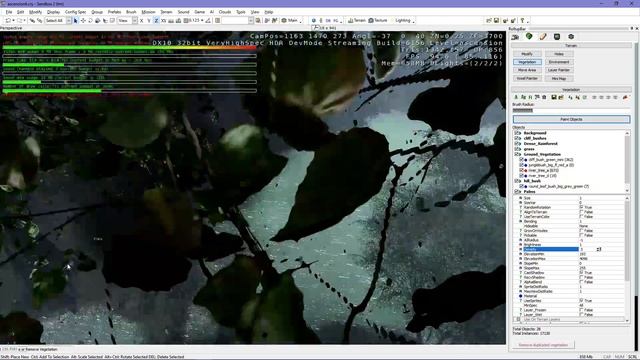
Task: Click the vegetation trash remove icon
Action: tap(544, 97)
